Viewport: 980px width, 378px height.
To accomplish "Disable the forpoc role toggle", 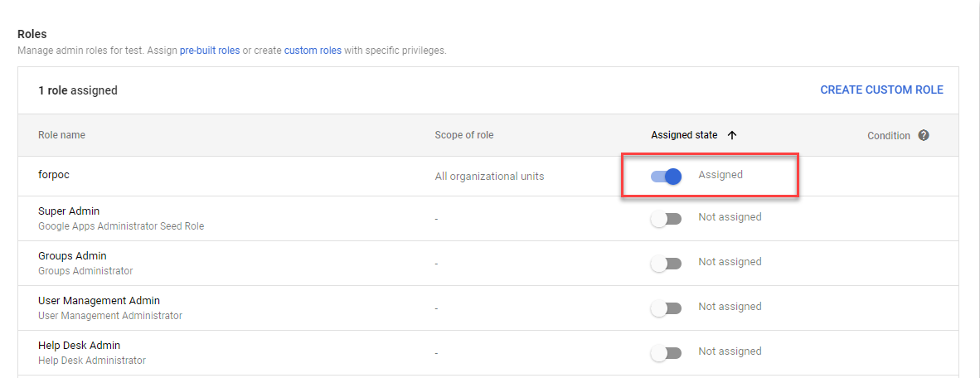I will (x=666, y=176).
